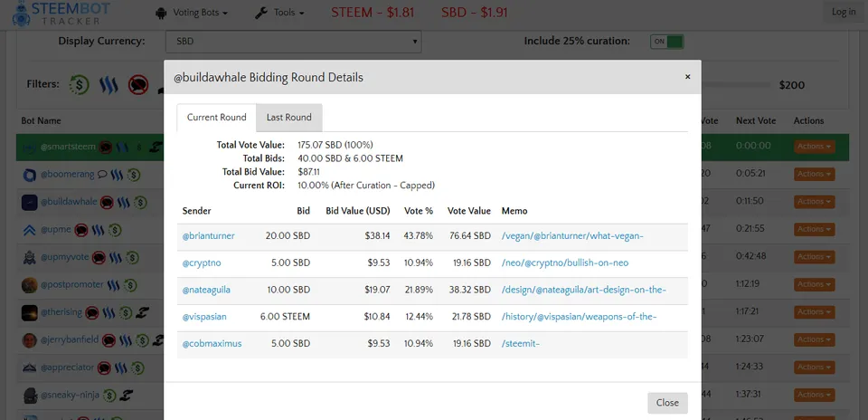
Task: Click the @smartsteem bot name in the list
Action: pos(68,148)
